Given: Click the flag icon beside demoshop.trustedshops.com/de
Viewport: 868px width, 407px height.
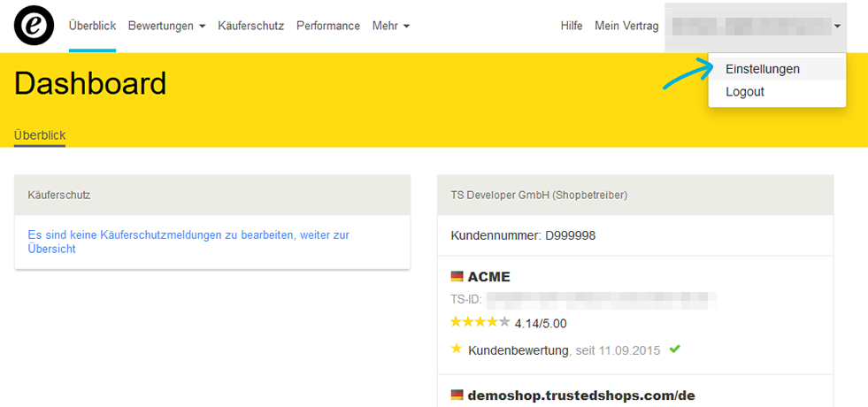Looking at the screenshot, I should [x=457, y=395].
